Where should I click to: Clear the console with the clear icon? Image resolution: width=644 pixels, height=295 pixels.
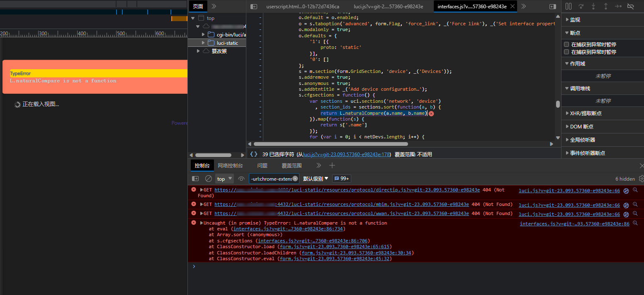[208, 178]
